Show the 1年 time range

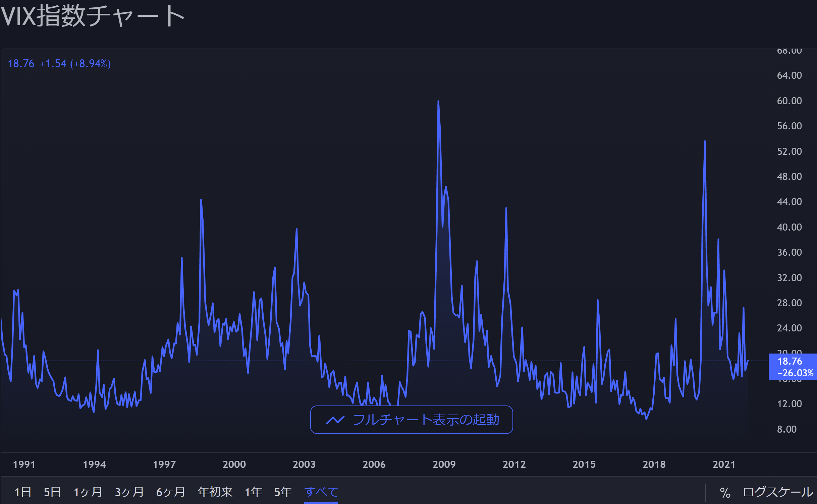pos(253,492)
